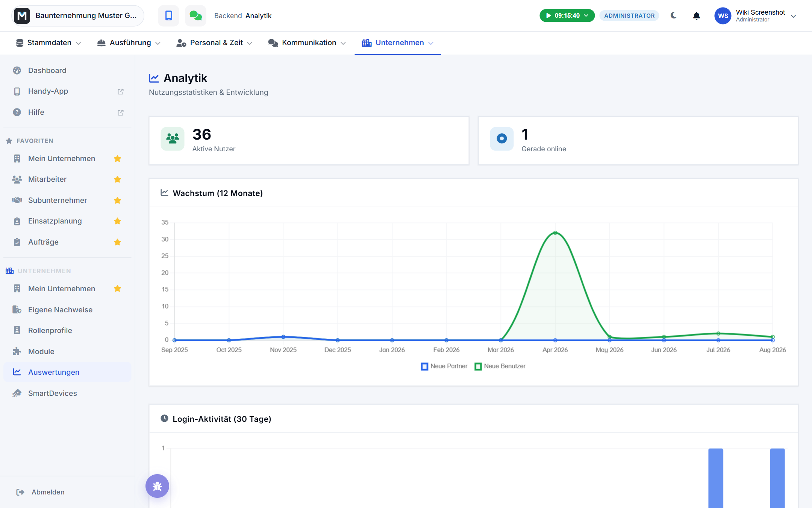Open Eigene Nachweise in sidebar

pos(68,310)
